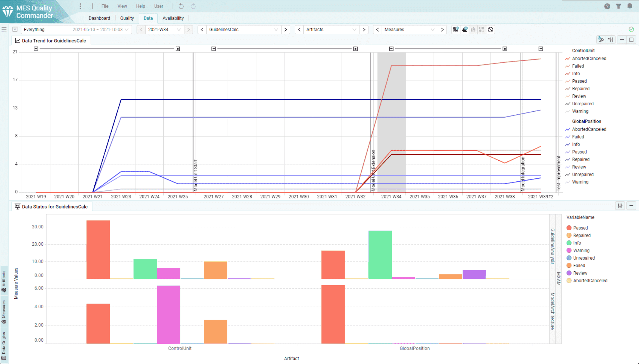Switch to the Quality tab

tap(127, 18)
